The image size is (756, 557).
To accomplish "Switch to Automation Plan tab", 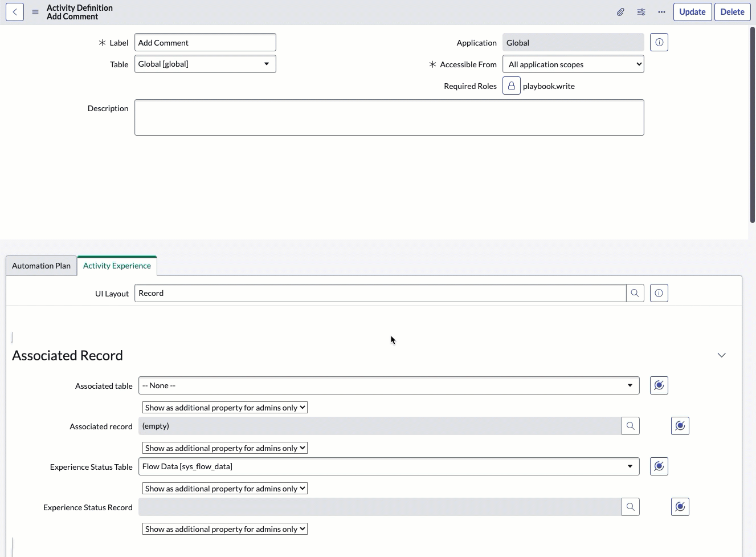I will click(41, 266).
